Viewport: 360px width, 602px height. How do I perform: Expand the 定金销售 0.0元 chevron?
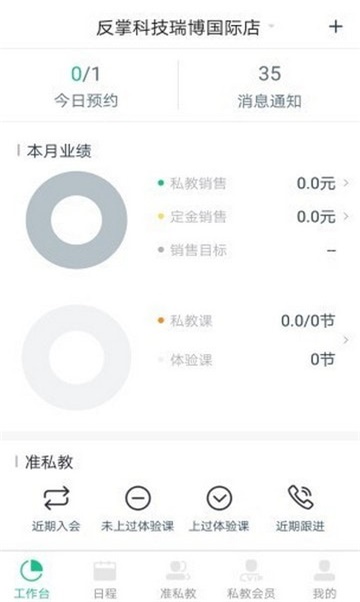click(x=346, y=216)
